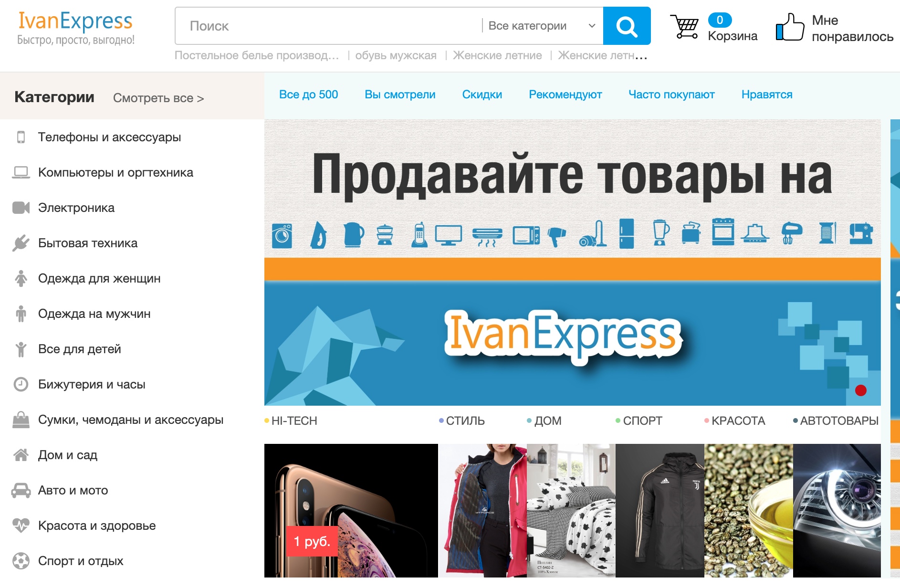Open the Дом и сад category
The width and height of the screenshot is (900, 588).
[68, 455]
